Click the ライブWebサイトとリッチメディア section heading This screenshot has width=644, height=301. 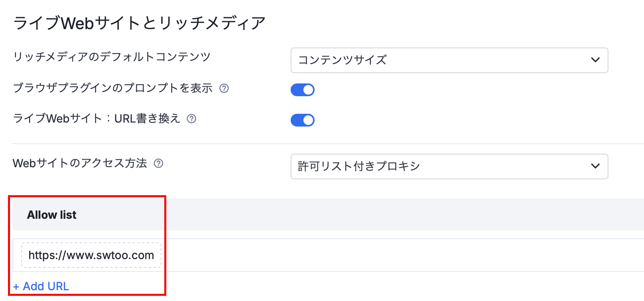(140, 23)
